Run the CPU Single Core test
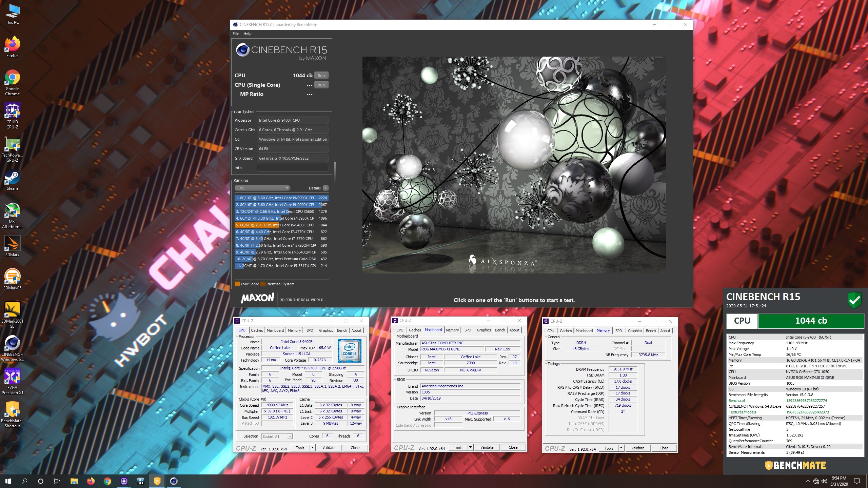 321,85
